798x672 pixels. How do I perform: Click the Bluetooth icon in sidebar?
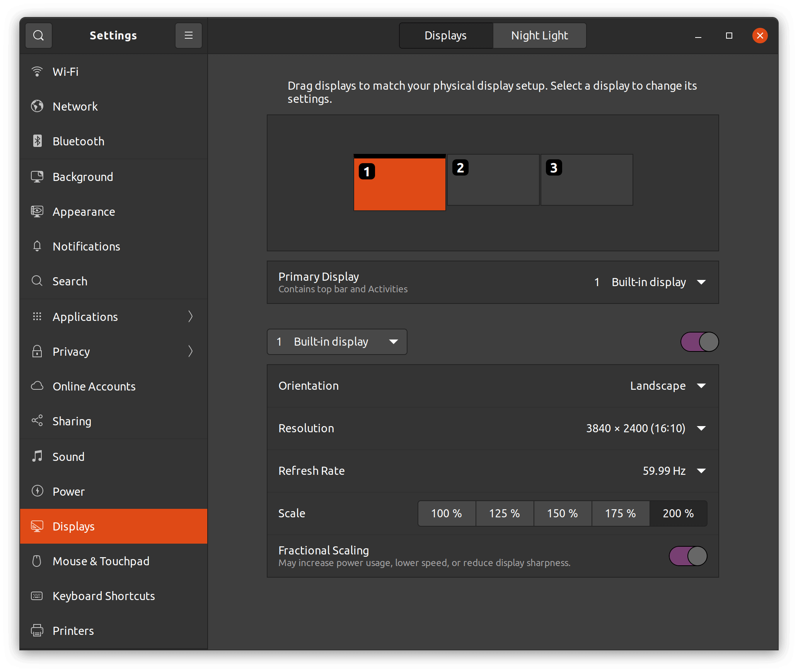tap(37, 141)
